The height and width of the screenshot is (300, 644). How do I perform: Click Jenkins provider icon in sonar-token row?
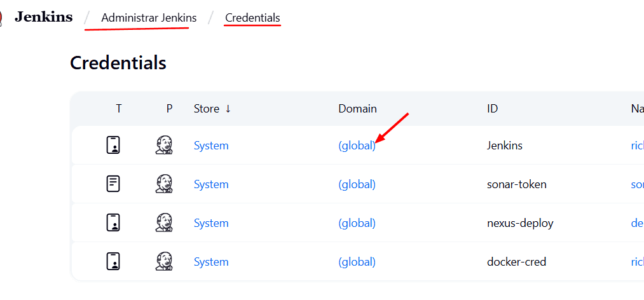(x=164, y=184)
